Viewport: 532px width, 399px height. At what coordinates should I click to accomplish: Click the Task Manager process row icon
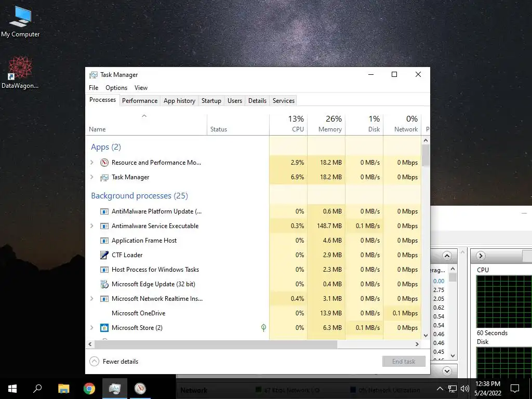[x=104, y=177]
